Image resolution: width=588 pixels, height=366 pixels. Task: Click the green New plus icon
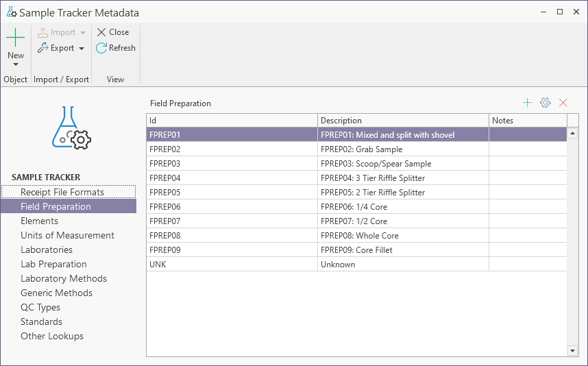(x=15, y=38)
